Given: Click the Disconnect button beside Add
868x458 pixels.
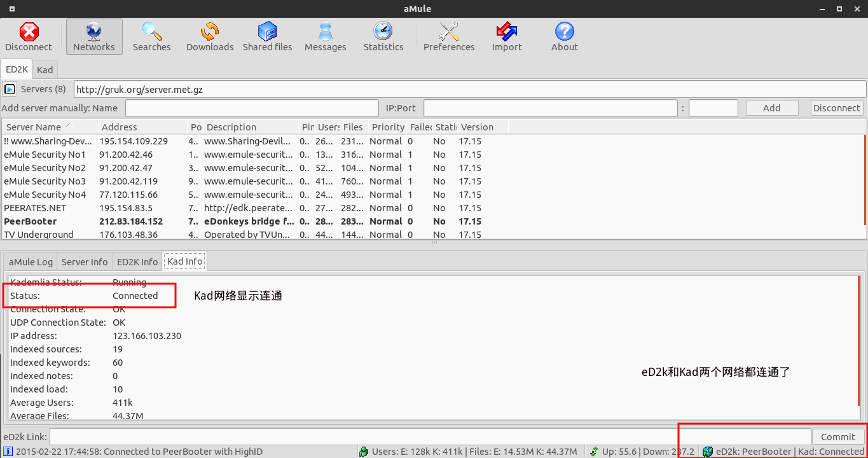Looking at the screenshot, I should pos(837,108).
